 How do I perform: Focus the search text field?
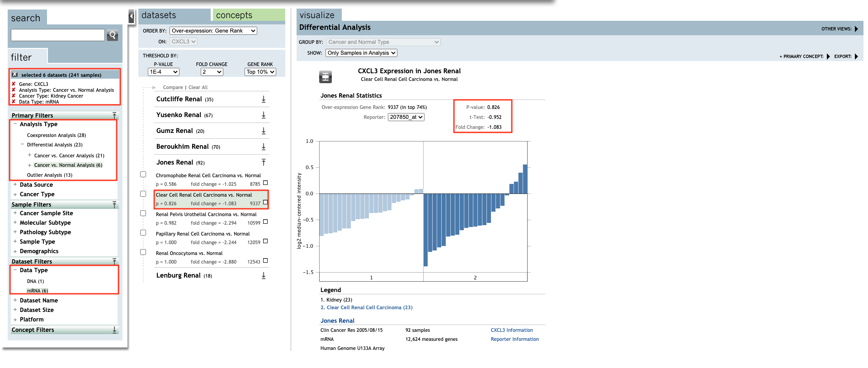(58, 35)
